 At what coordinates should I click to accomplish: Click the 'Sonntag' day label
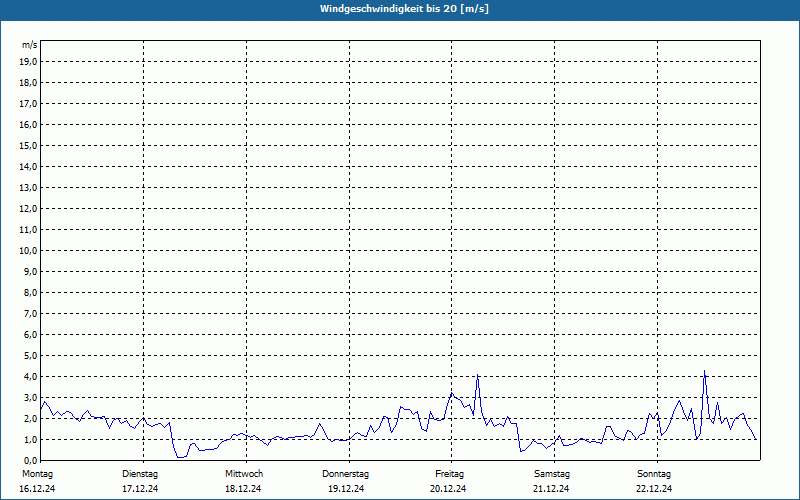pyautogui.click(x=654, y=474)
